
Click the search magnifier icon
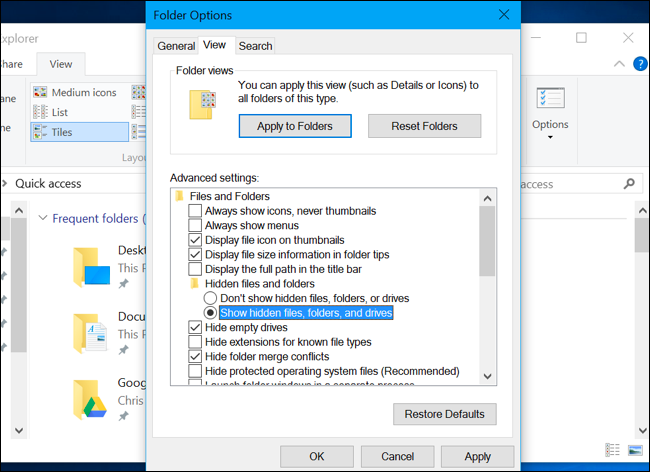click(629, 184)
